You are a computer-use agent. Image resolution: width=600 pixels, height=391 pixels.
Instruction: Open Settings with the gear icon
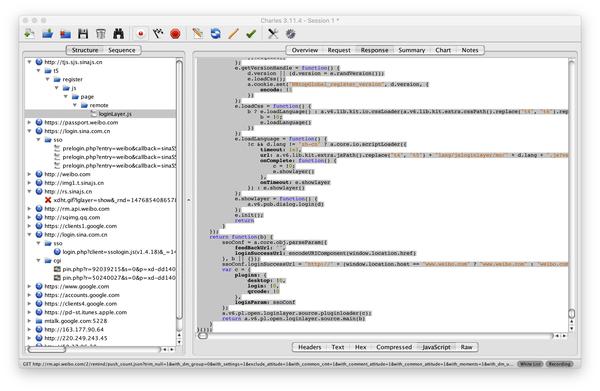291,34
